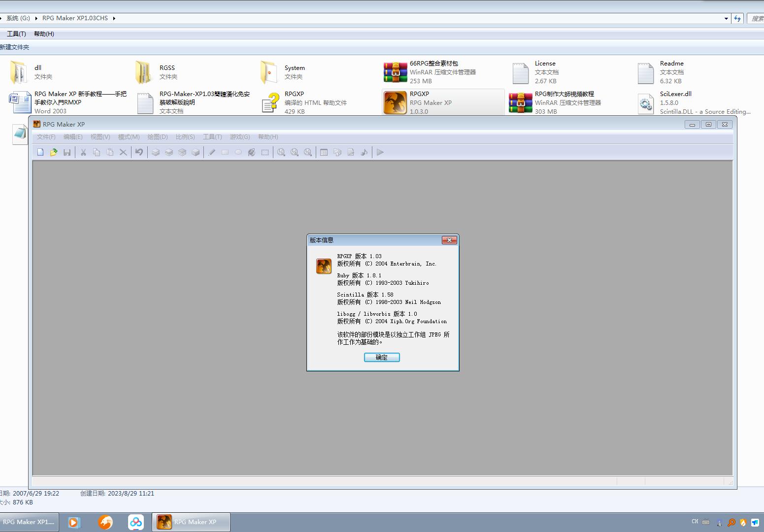
Task: Click the Delete X toolbar icon
Action: coord(123,152)
